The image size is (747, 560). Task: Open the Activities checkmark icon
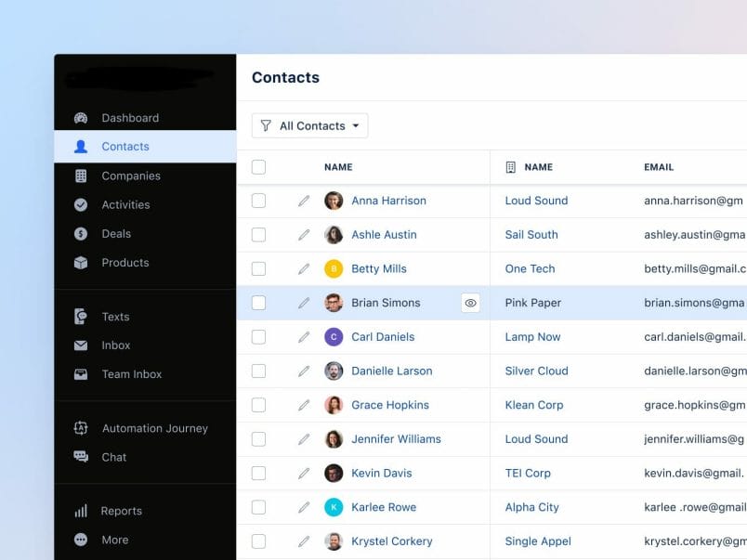click(81, 204)
